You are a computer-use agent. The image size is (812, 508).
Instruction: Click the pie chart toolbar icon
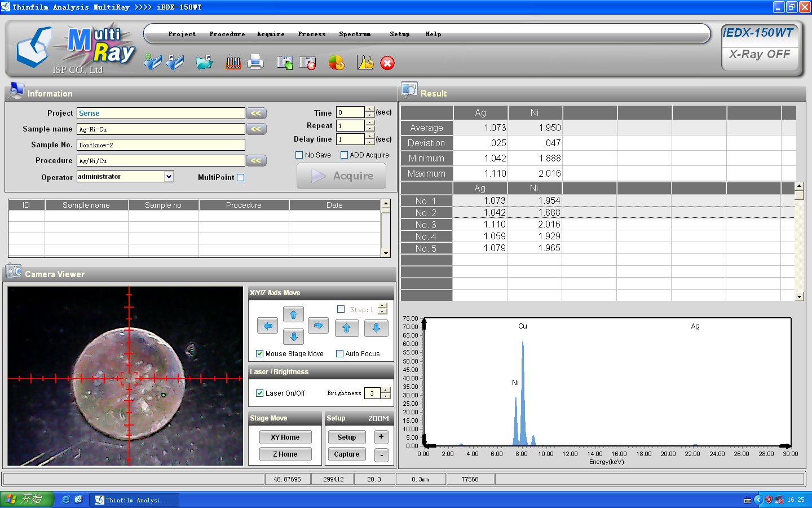coord(337,63)
